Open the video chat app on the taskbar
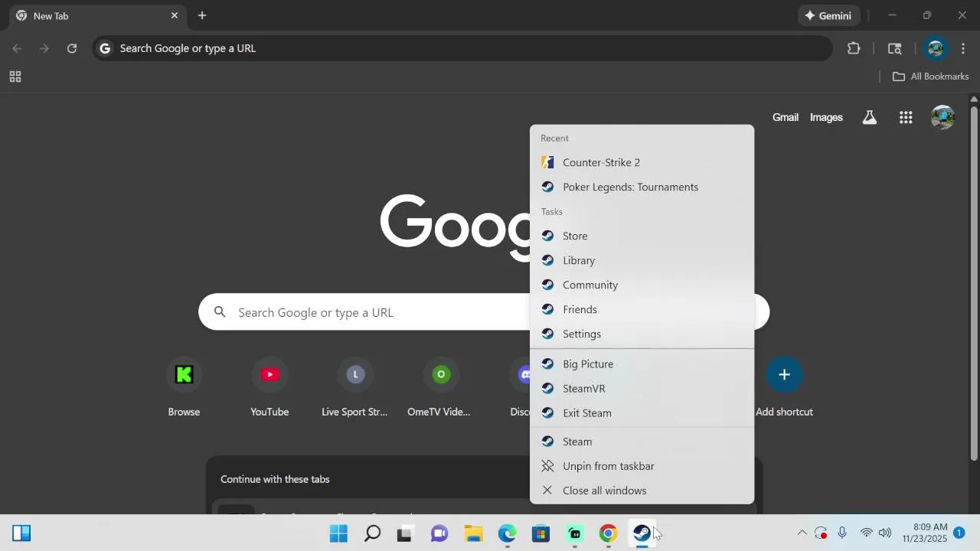980x551 pixels. (x=439, y=533)
